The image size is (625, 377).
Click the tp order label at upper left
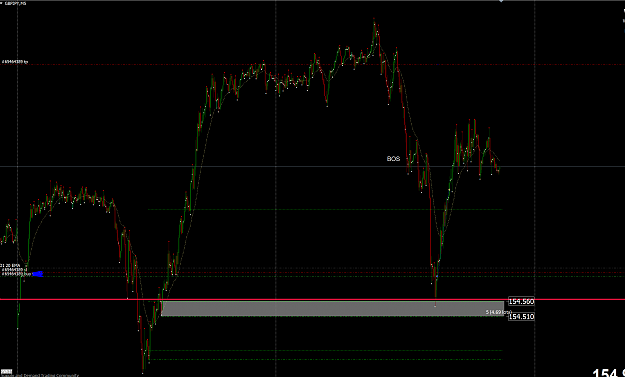pos(15,62)
